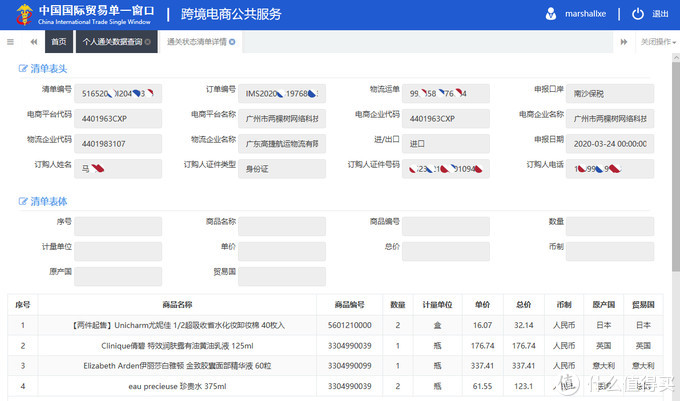This screenshot has width=680, height=401.
Task: Click the marshallxe username
Action: (x=585, y=14)
